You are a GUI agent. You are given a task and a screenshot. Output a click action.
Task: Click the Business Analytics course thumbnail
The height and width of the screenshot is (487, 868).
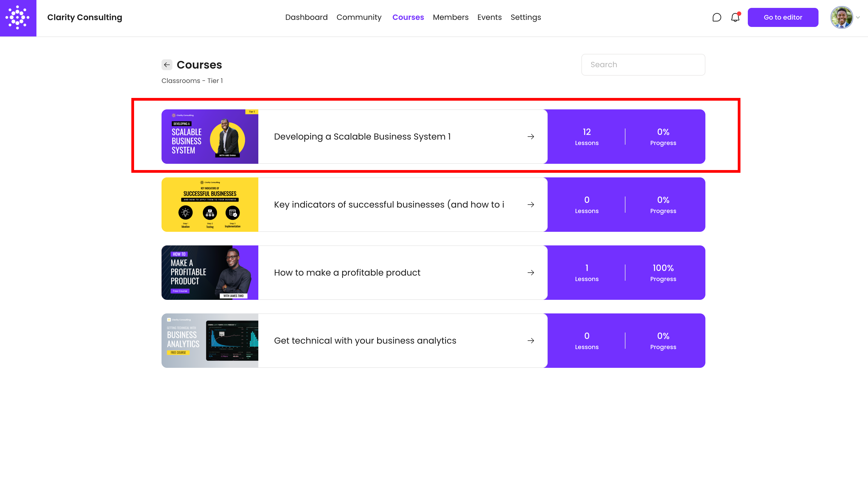[210, 341]
